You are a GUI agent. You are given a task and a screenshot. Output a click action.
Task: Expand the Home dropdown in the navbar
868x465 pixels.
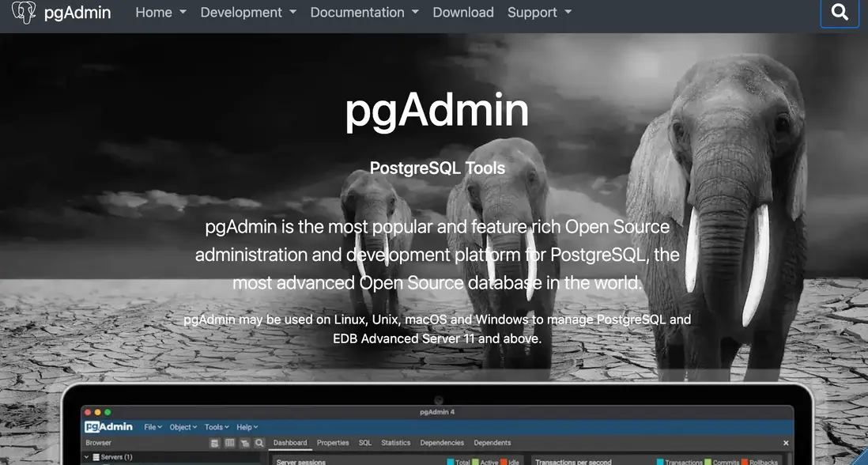pyautogui.click(x=160, y=12)
